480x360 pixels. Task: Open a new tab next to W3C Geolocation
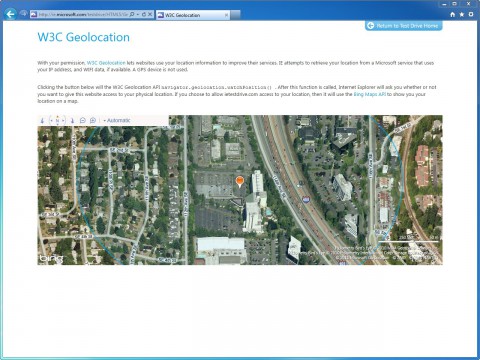tap(235, 15)
